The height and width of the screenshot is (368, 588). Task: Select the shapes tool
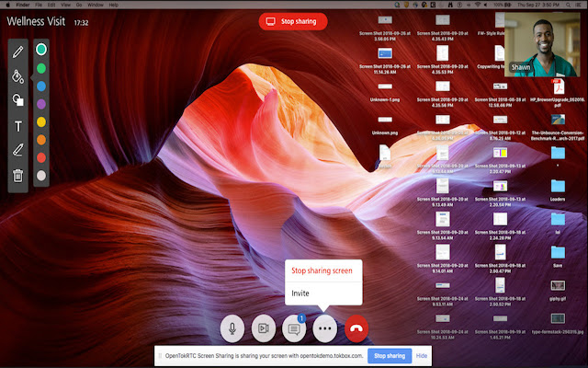pos(17,100)
